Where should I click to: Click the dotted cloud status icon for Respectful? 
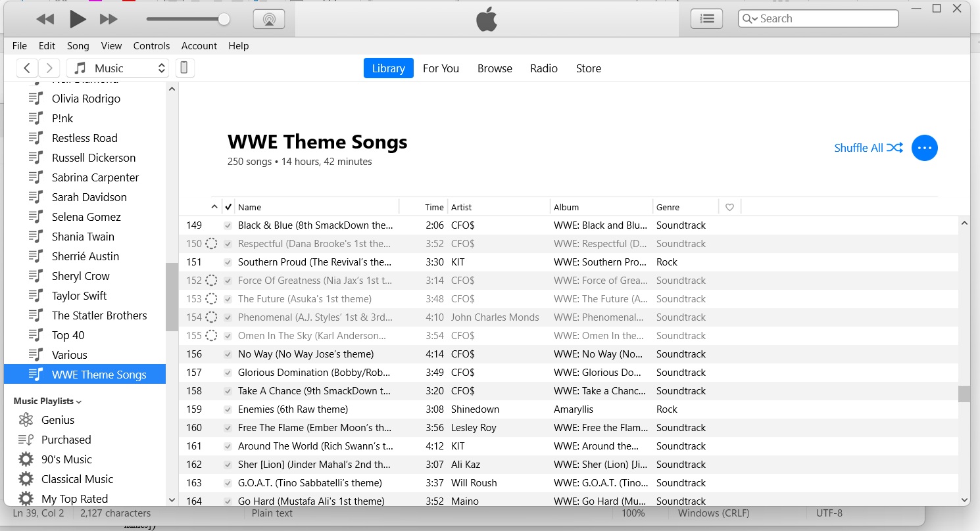211,244
